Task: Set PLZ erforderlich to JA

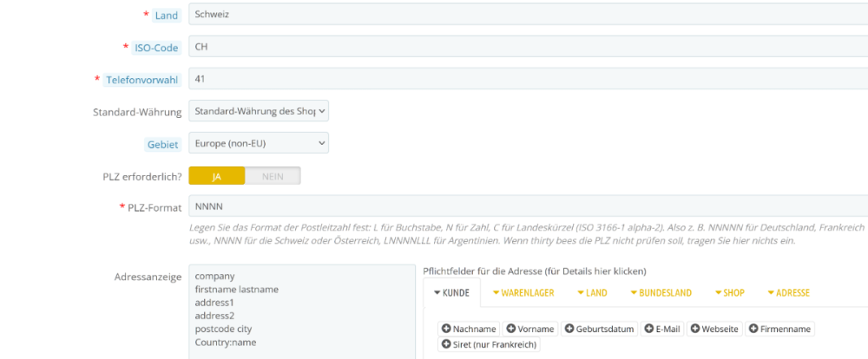Action: click(x=217, y=176)
